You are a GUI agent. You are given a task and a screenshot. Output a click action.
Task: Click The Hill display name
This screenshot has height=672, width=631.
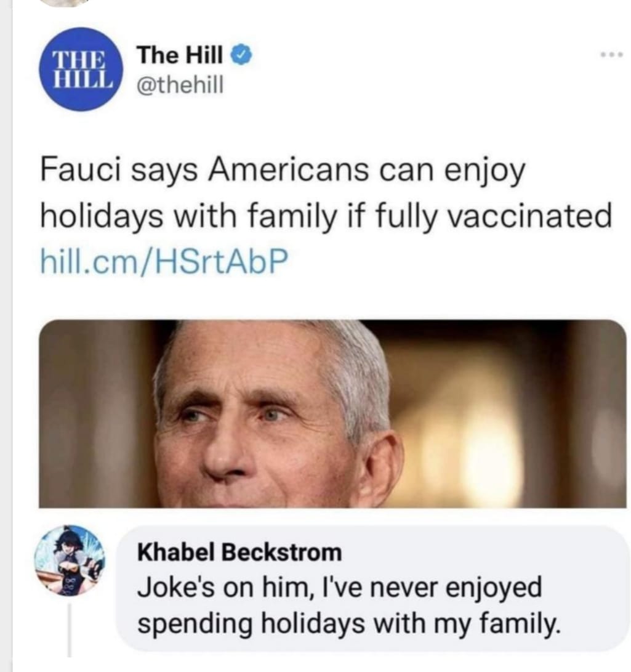click(x=180, y=56)
